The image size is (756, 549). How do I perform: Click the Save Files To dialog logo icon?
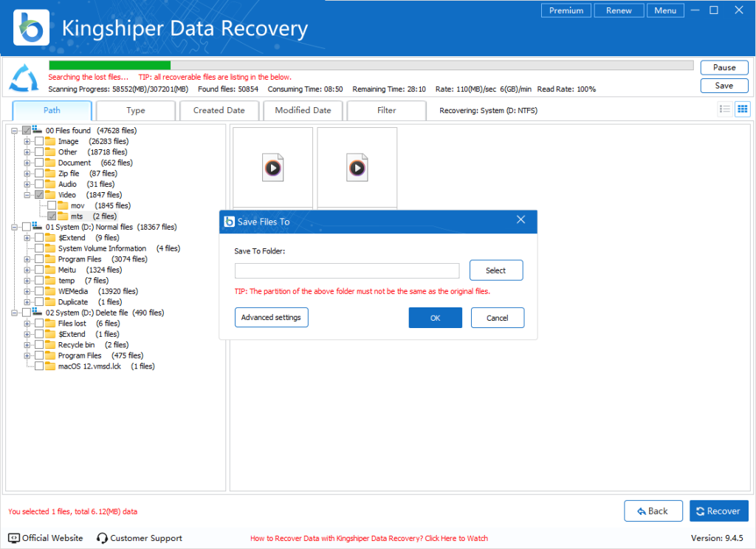(230, 222)
